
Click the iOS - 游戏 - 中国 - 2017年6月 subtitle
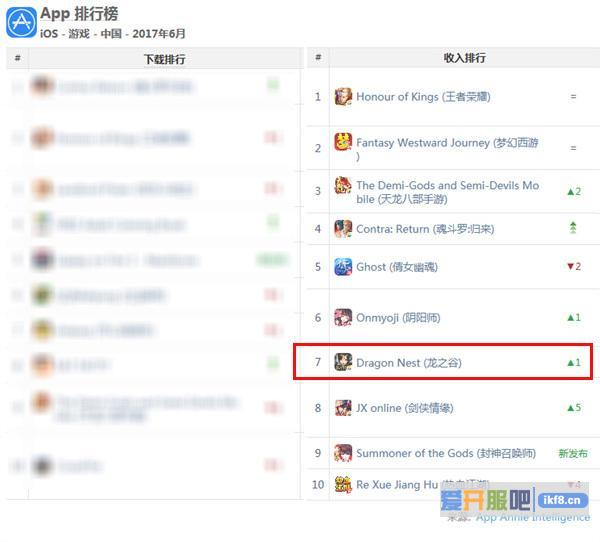tap(112, 34)
